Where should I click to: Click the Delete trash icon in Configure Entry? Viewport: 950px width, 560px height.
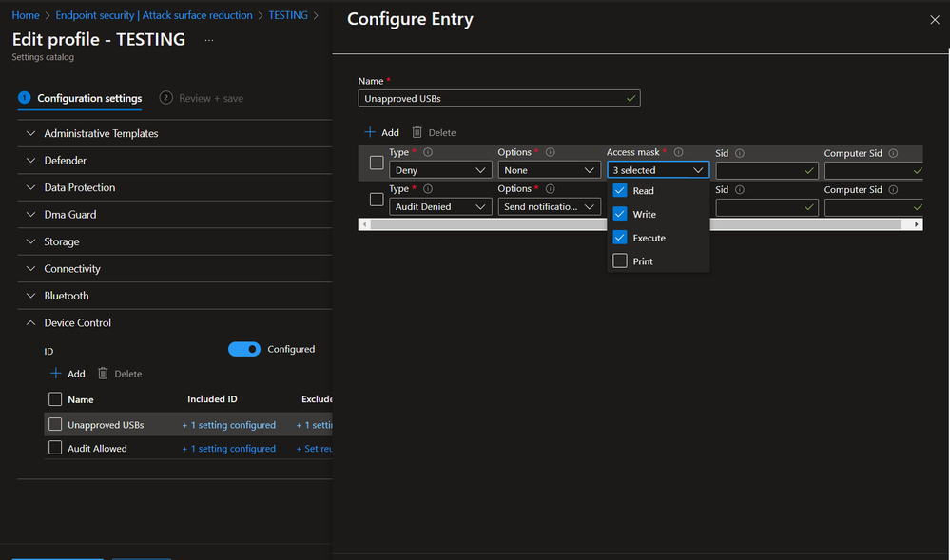(x=417, y=132)
